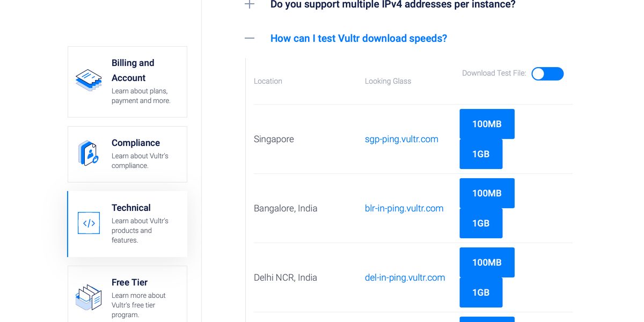Click 'Learn more about Vultr's free tier program.' text
The image size is (644, 322).
coord(138,305)
